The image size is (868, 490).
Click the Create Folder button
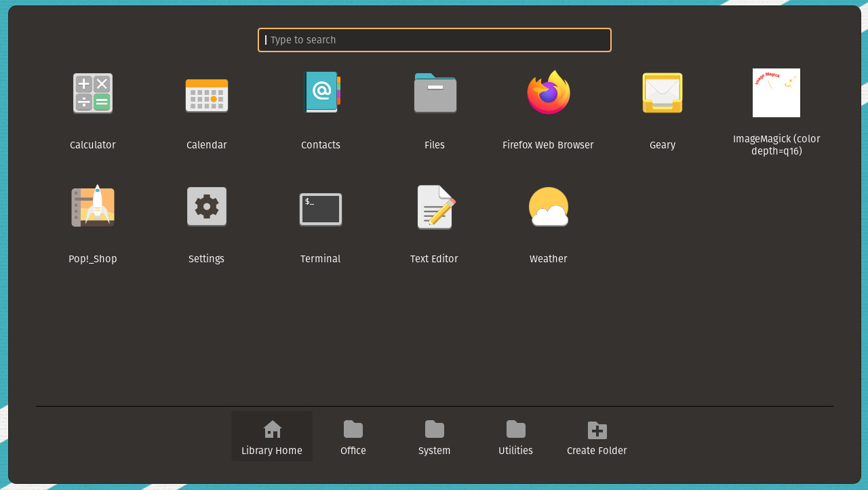point(597,436)
